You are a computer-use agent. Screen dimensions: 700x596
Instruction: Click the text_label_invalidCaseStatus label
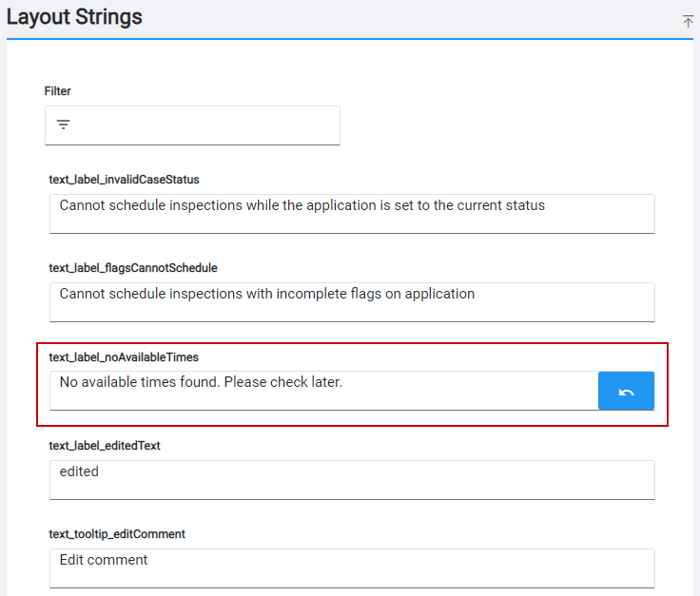point(124,180)
